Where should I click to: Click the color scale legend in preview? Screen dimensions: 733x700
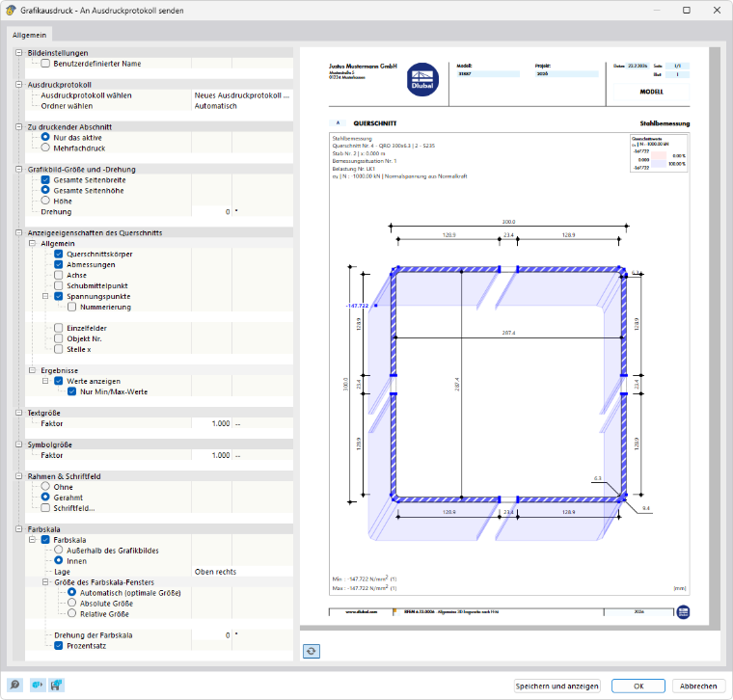point(659,153)
